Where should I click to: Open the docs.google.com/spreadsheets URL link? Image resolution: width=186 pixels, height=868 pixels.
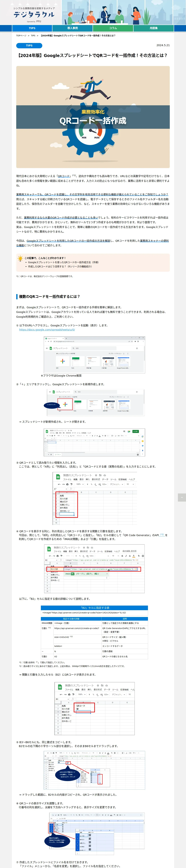(x=47, y=330)
